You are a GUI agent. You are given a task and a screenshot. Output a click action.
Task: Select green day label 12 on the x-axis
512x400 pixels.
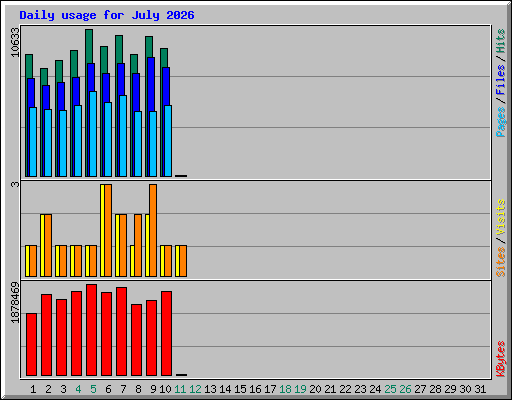pyautogui.click(x=195, y=389)
